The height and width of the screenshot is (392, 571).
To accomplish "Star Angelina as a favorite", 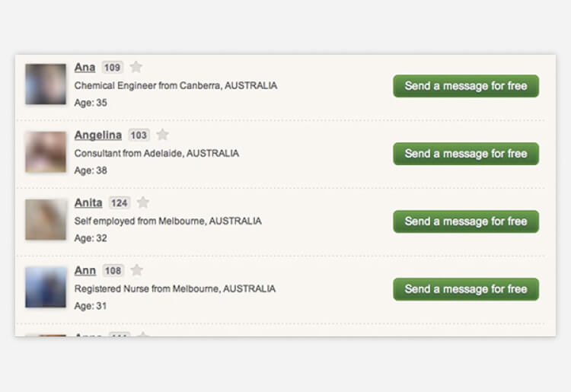I will [x=162, y=135].
